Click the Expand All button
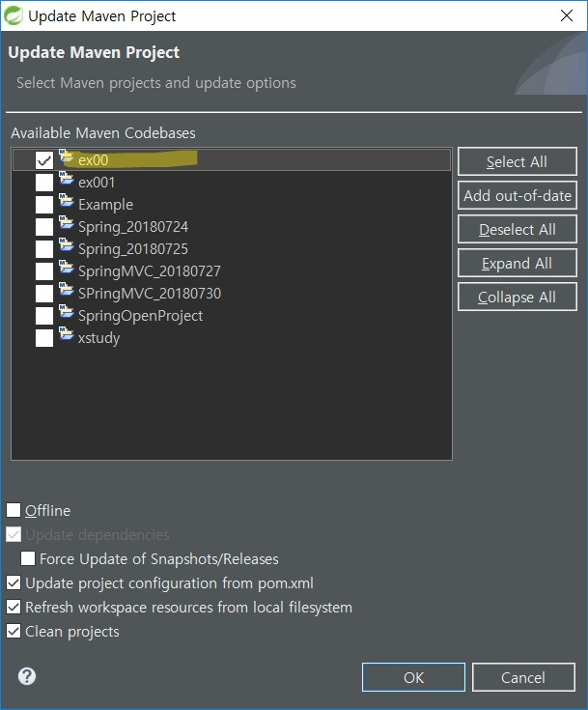This screenshot has width=588, height=710. point(517,263)
